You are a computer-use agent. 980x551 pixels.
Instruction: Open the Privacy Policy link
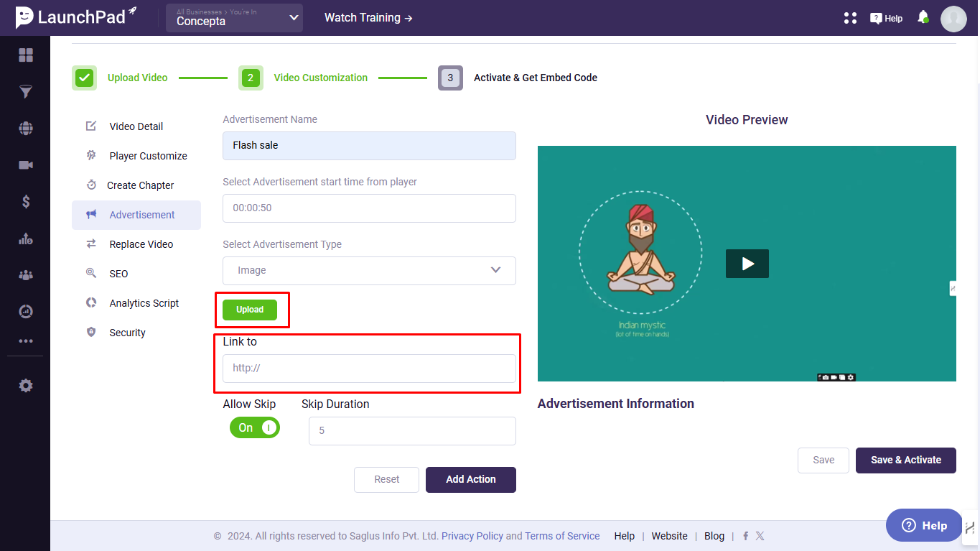(472, 536)
